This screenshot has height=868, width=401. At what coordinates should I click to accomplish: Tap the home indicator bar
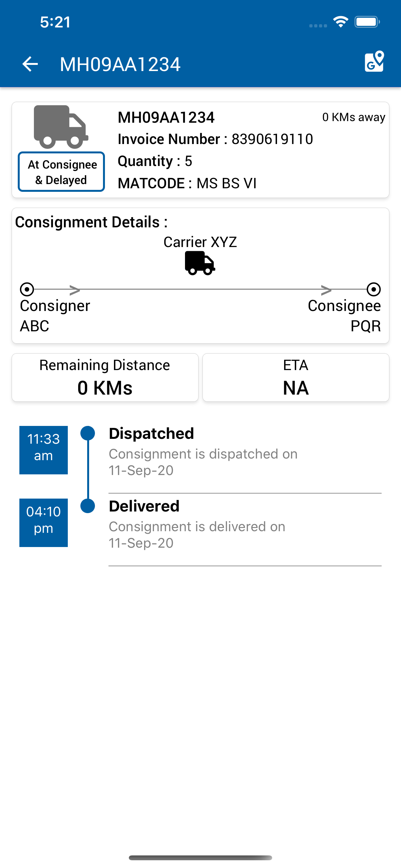[200, 858]
